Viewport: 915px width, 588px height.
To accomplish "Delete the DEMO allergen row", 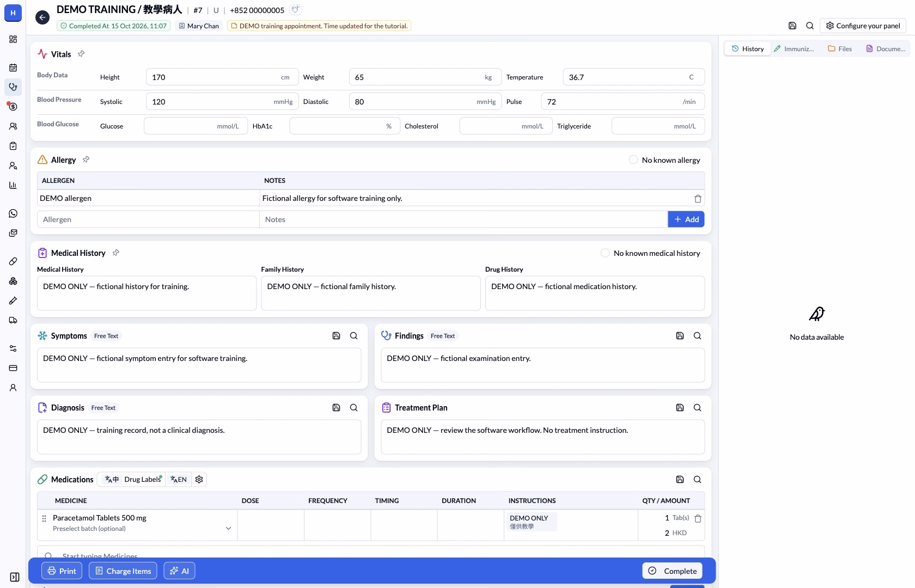I will [x=698, y=199].
